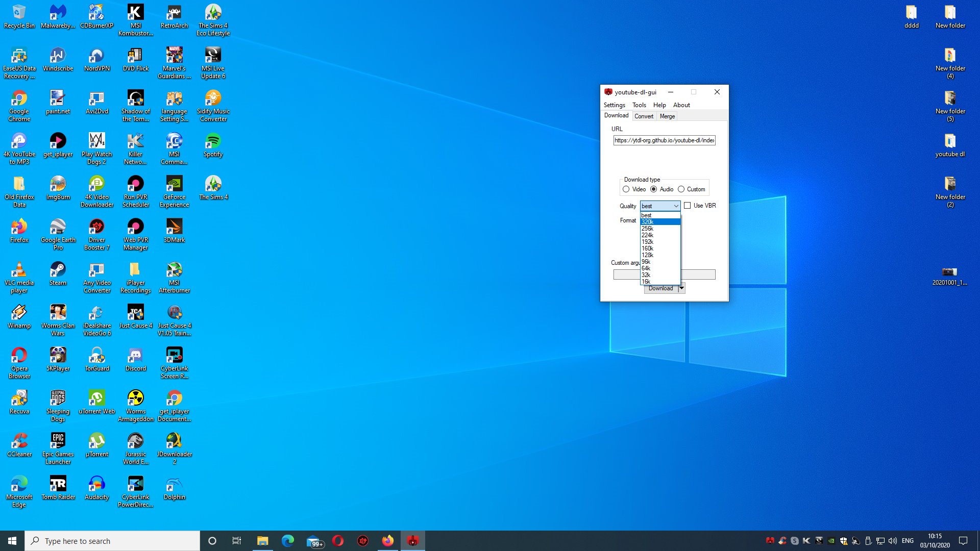Image resolution: width=980 pixels, height=551 pixels.
Task: Open the Audacity desktop icon
Action: 97,488
